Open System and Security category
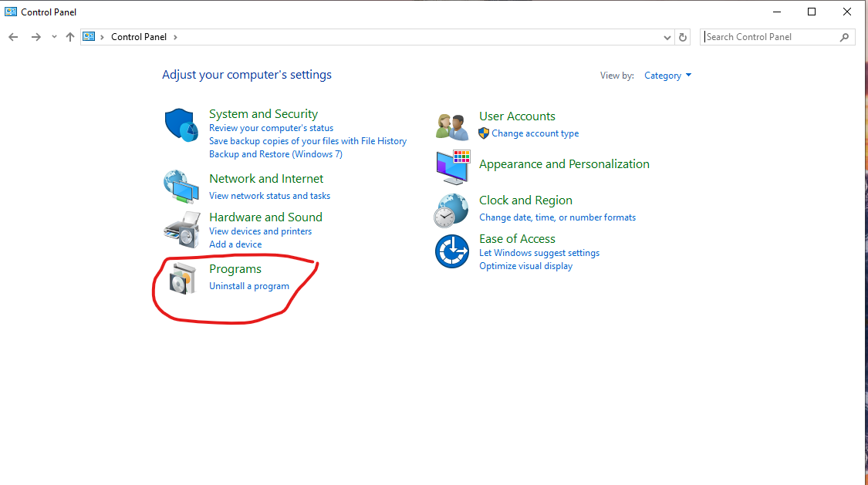Screen dimensions: 868x485 [x=264, y=114]
